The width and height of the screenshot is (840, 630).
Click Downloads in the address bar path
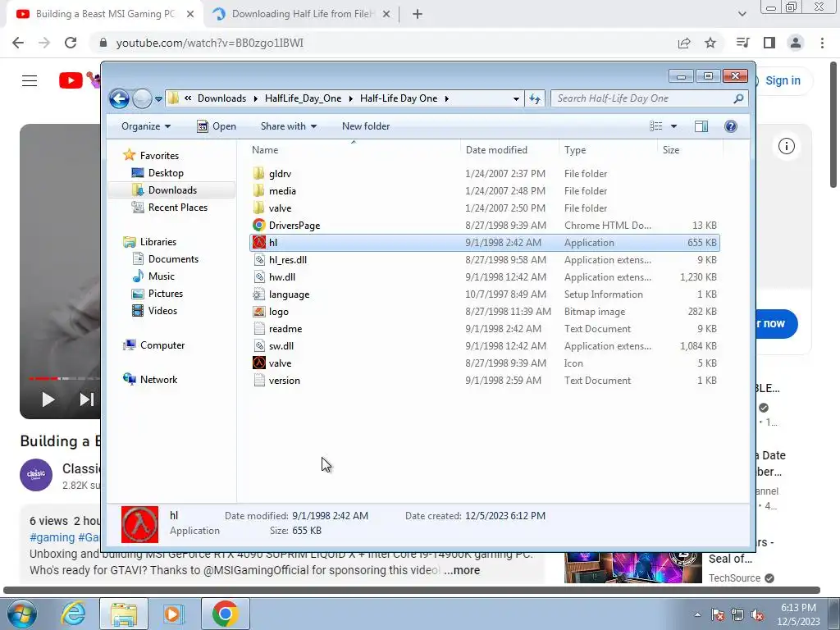pos(221,98)
